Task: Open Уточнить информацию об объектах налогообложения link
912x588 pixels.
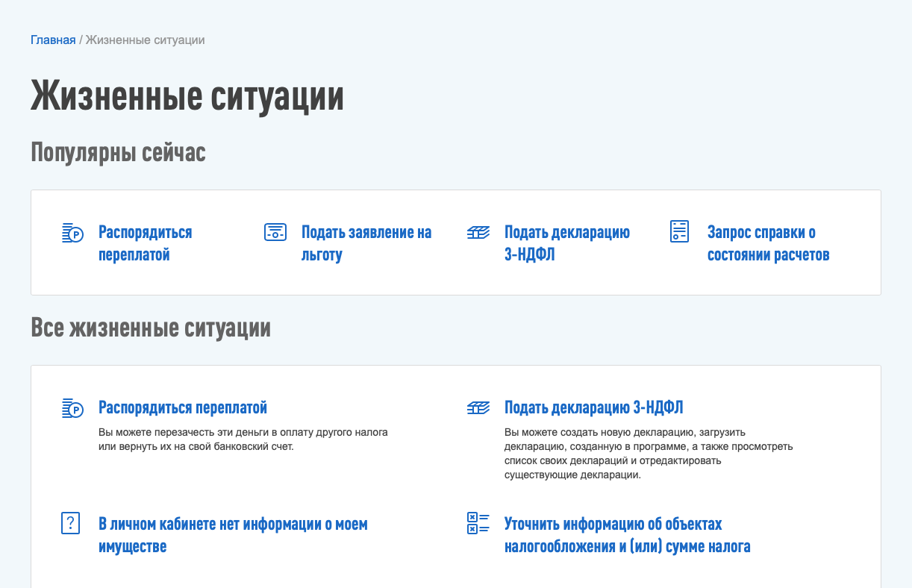Action: coord(628,535)
